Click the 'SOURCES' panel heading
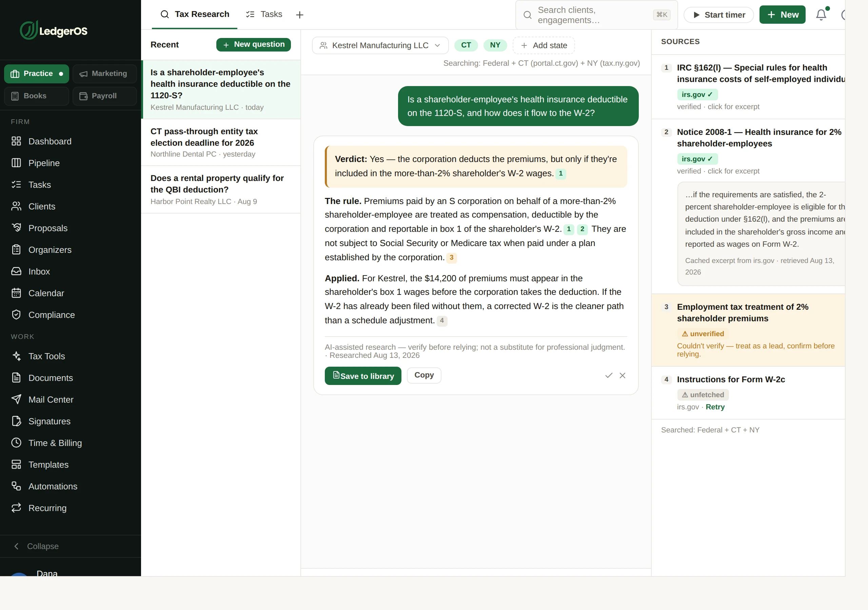 (x=680, y=42)
